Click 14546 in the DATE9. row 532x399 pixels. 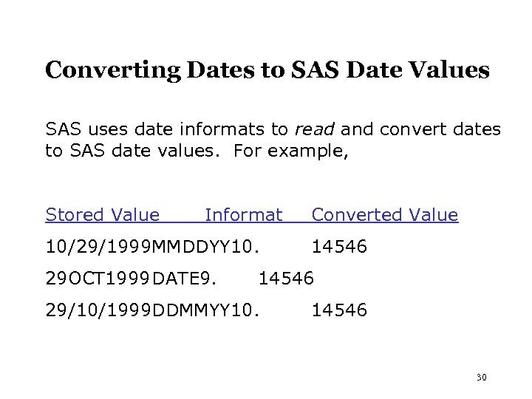(287, 278)
